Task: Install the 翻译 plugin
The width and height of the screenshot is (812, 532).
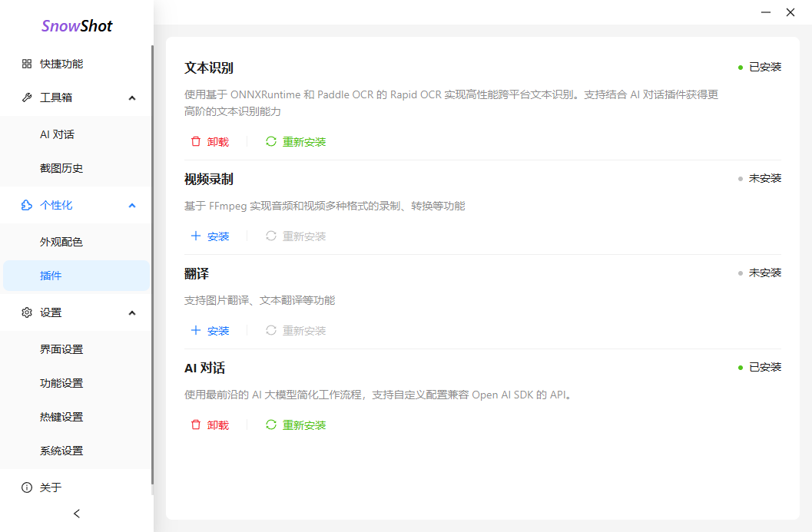Action: point(210,331)
